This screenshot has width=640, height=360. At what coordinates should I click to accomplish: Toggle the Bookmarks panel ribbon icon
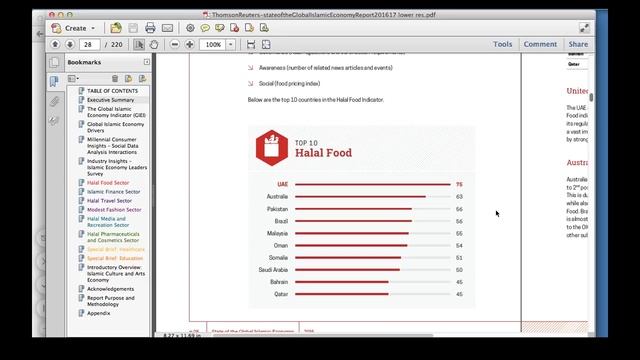click(x=54, y=82)
